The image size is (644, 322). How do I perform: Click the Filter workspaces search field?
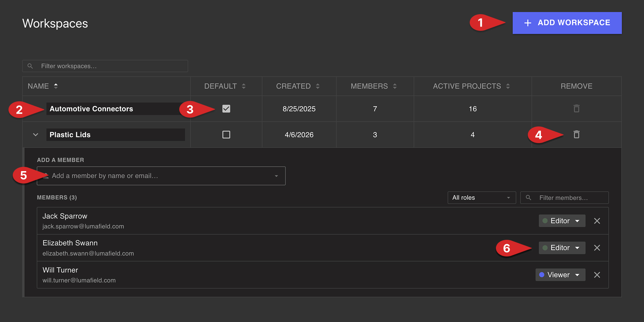(105, 66)
